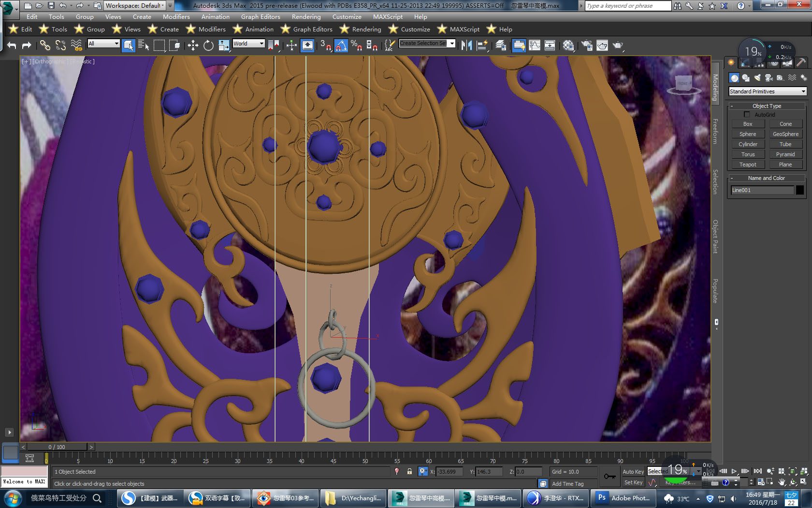Click Edit Named Selection Sets icon
812x508 pixels.
[390, 45]
